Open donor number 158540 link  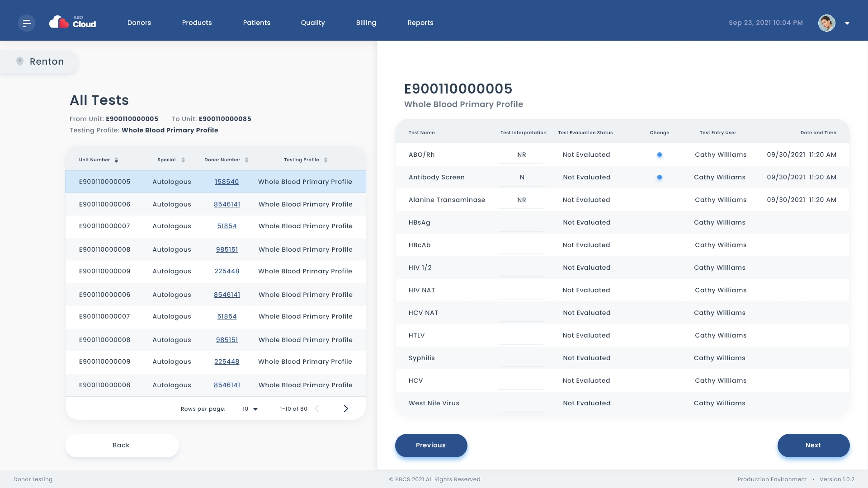coord(226,182)
